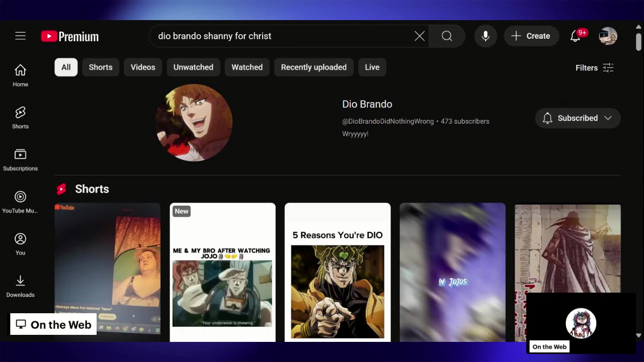Open account avatar menu

pyautogui.click(x=608, y=36)
